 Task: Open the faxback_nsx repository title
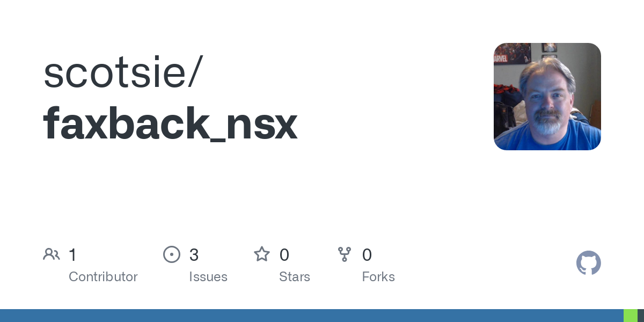170,125
